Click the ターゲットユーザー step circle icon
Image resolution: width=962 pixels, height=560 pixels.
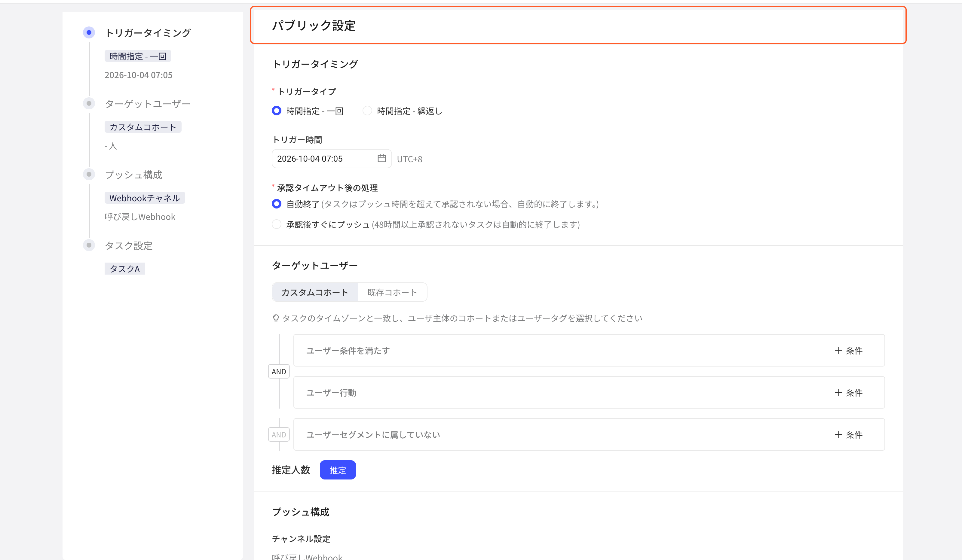click(89, 103)
